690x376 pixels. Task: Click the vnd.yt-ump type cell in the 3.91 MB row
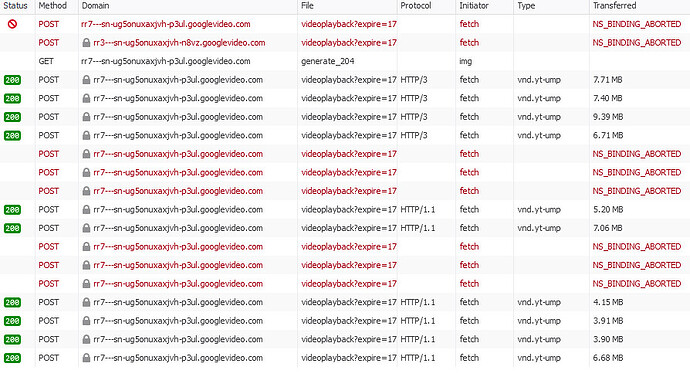[x=539, y=321]
